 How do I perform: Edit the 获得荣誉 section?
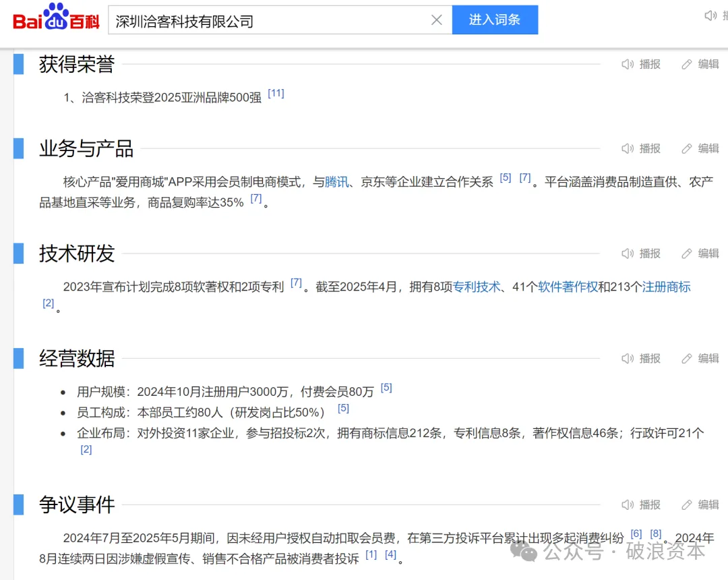pyautogui.click(x=700, y=64)
